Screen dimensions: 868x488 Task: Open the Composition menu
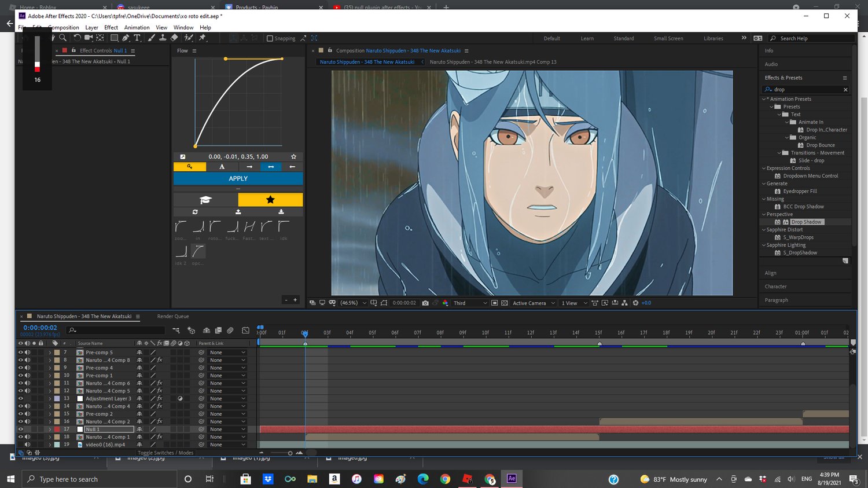(x=64, y=27)
